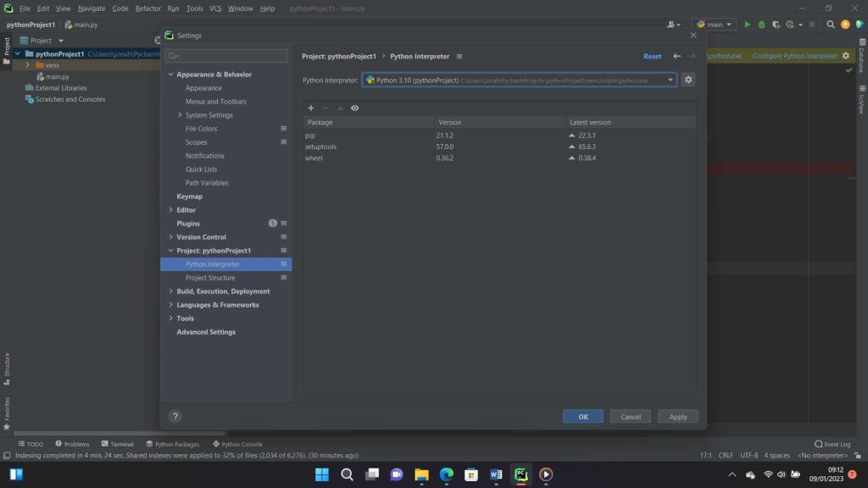This screenshot has width=868, height=488.
Task: Click the Run with Coverage icon
Action: (775, 25)
